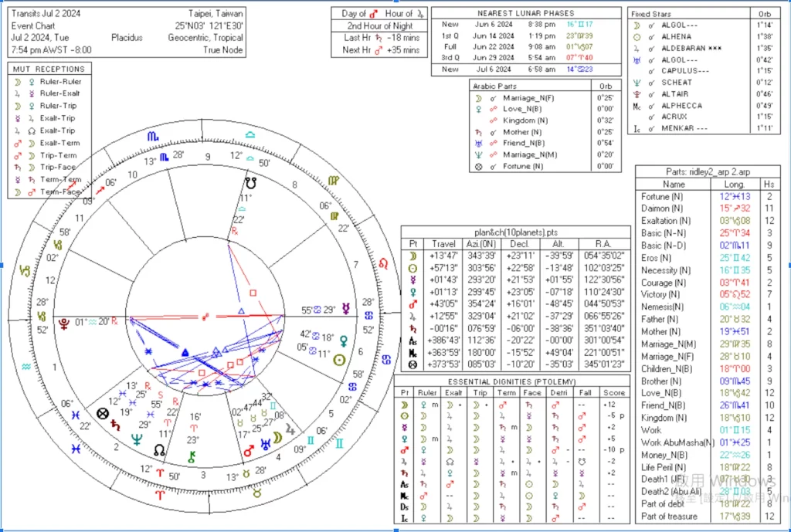This screenshot has width=791, height=532.
Task: Click the R.A. column header in planets table
Action: tap(603, 242)
